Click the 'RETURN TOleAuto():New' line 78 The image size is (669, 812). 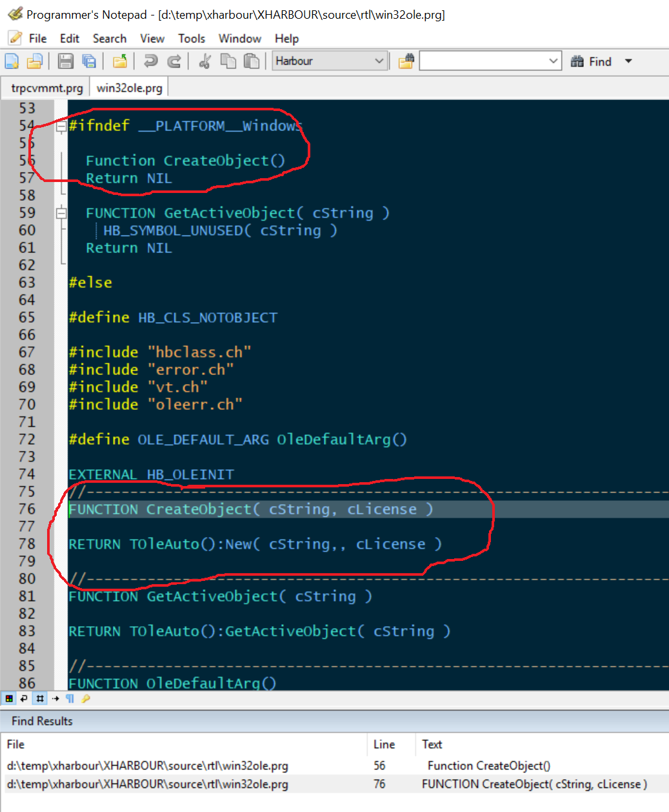255,544
